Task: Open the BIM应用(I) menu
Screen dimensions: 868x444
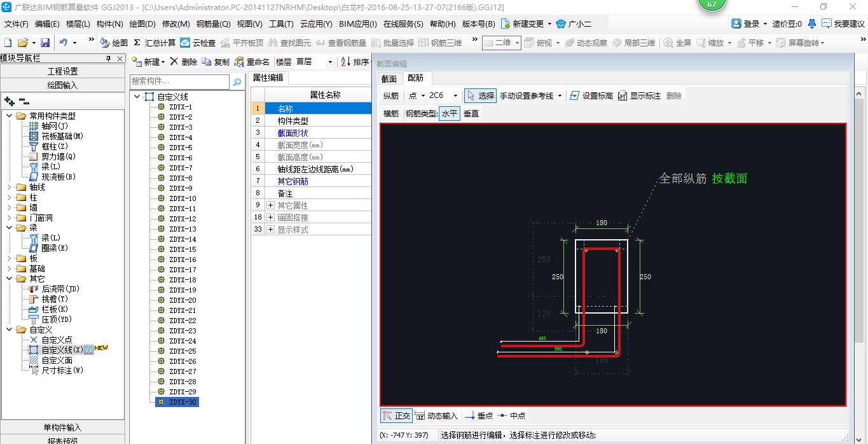Action: pos(358,24)
